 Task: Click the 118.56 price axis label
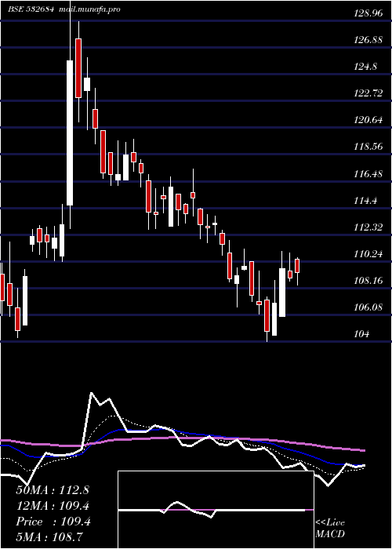pyautogui.click(x=368, y=147)
